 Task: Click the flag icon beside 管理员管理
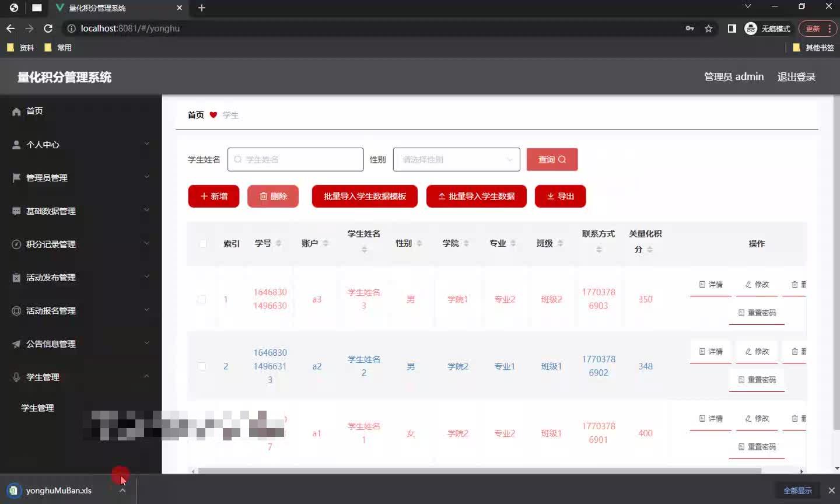click(x=16, y=178)
